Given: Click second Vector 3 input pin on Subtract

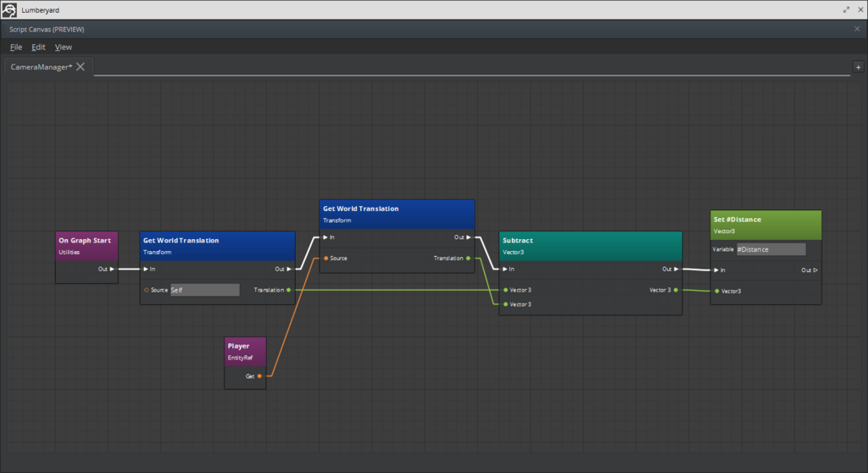Looking at the screenshot, I should coord(505,304).
